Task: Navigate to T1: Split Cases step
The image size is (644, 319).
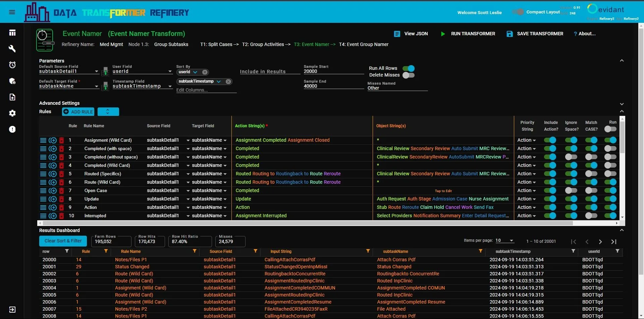Action: [x=216, y=44]
